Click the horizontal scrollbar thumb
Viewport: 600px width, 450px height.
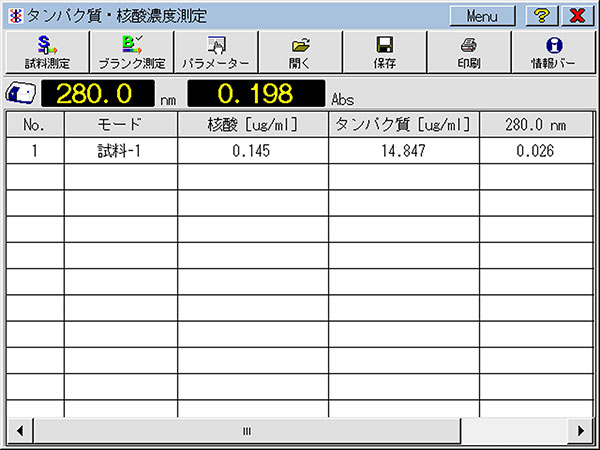point(247,431)
